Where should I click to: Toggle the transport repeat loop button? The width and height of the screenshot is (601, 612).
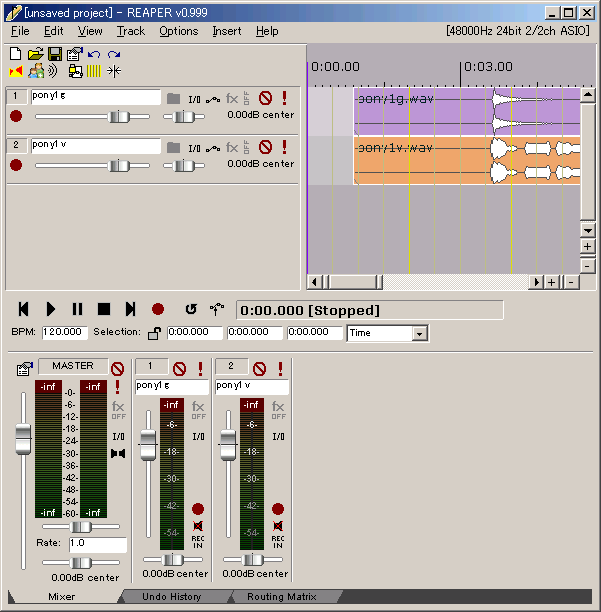191,310
